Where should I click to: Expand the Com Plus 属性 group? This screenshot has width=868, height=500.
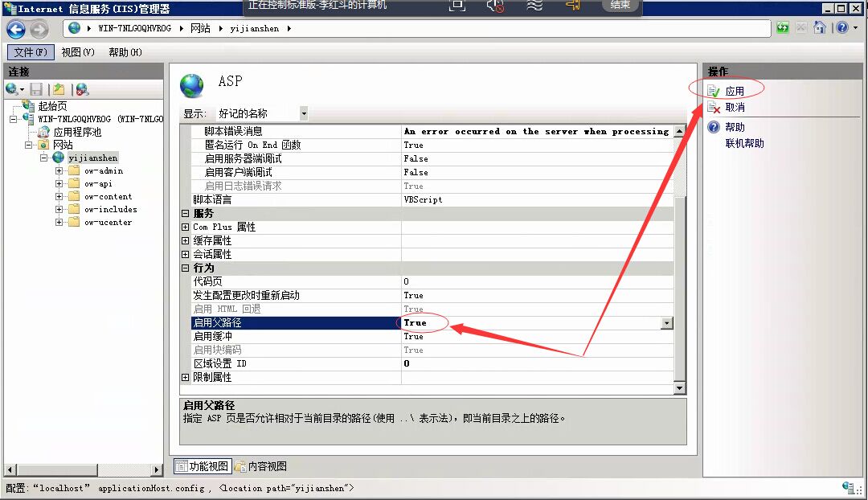pyautogui.click(x=186, y=227)
